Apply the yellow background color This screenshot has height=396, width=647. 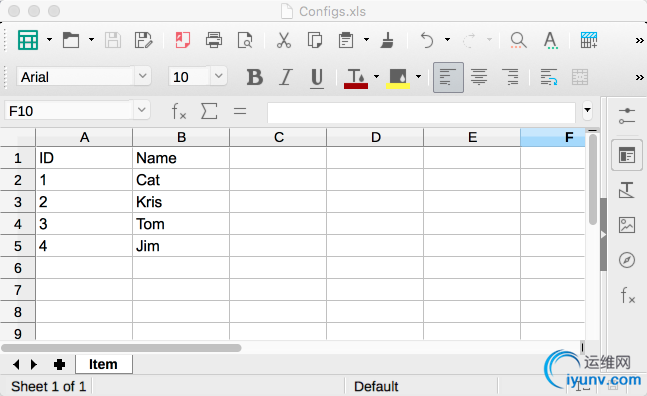(x=398, y=78)
